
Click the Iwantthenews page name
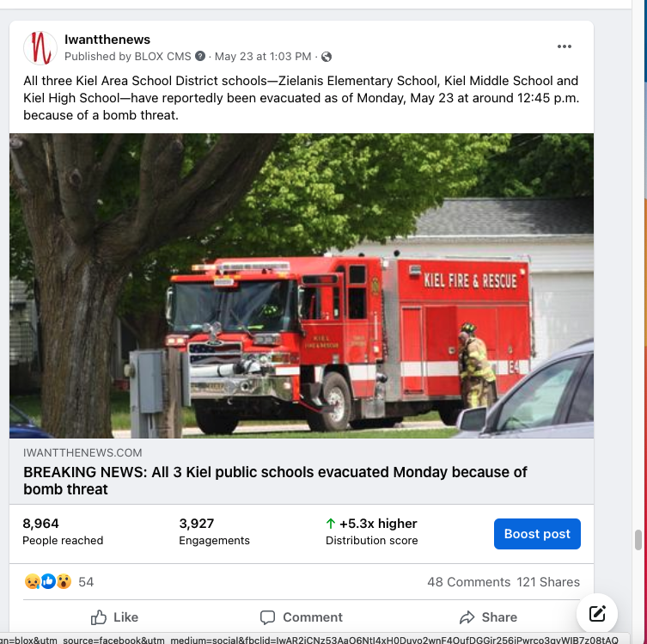tap(107, 40)
